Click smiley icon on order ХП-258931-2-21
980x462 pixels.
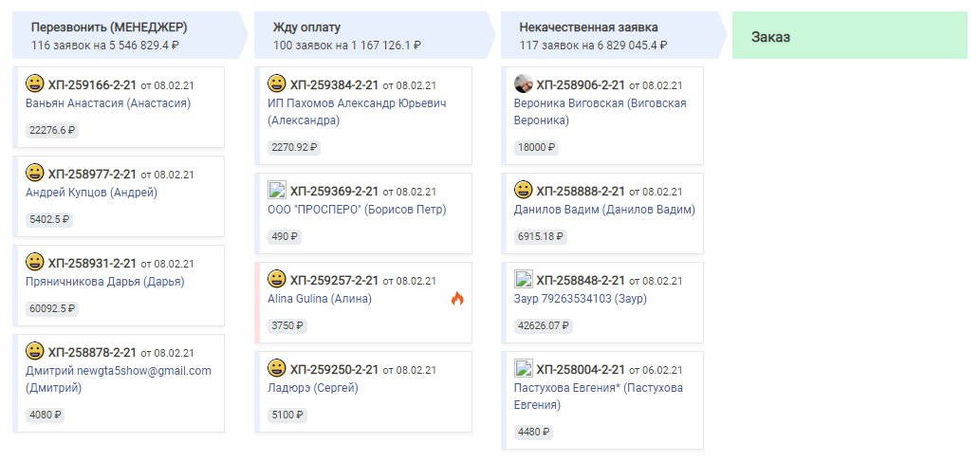click(35, 262)
